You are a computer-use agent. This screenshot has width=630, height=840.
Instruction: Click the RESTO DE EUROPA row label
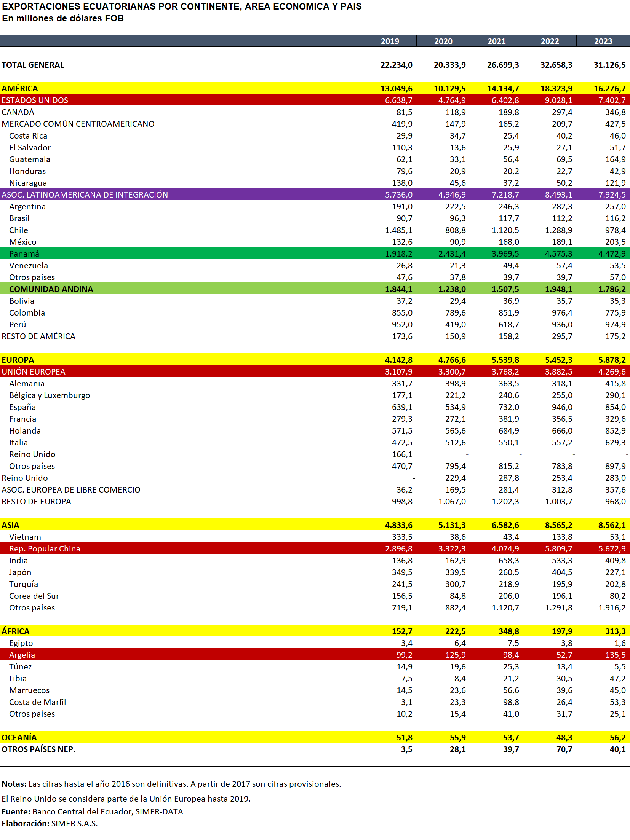point(36,502)
